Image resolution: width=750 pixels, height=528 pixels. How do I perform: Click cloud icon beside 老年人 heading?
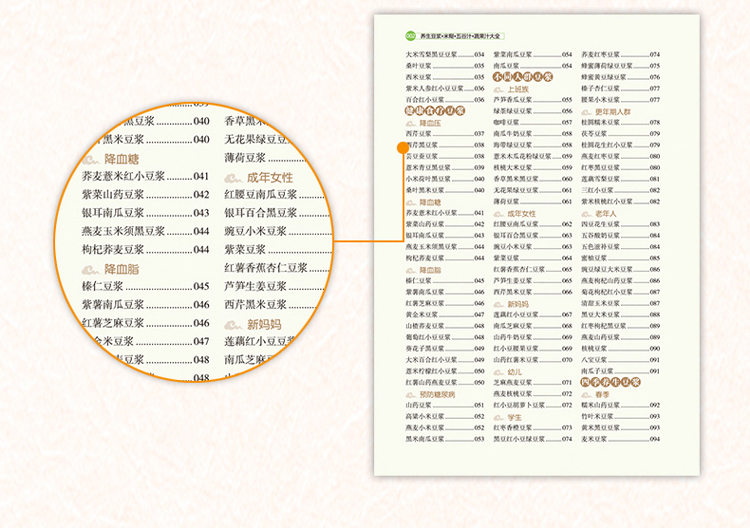pyautogui.click(x=586, y=213)
